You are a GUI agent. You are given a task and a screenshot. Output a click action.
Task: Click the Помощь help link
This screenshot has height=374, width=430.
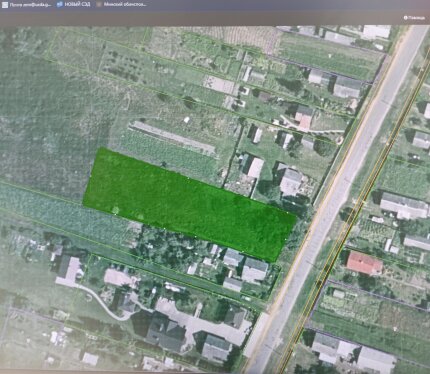[x=414, y=18]
